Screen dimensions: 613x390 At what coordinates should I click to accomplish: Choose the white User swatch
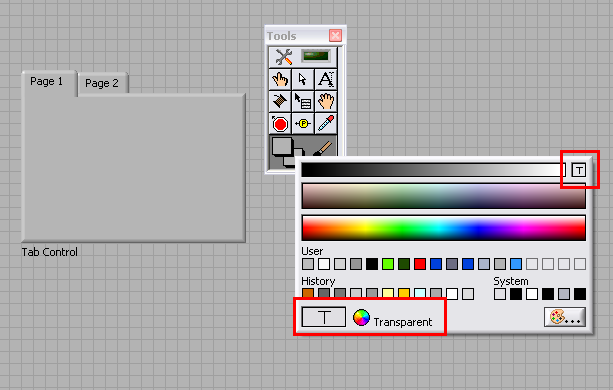324,264
